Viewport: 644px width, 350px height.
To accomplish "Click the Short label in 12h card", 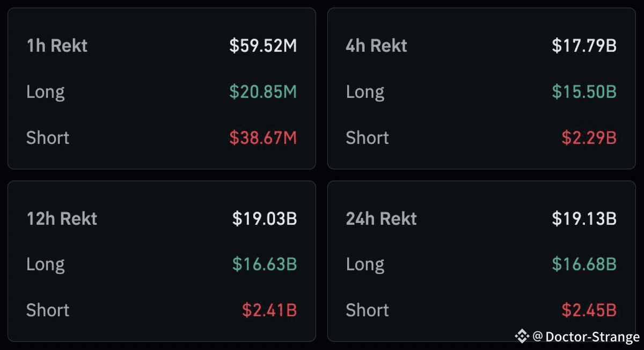I will point(48,310).
